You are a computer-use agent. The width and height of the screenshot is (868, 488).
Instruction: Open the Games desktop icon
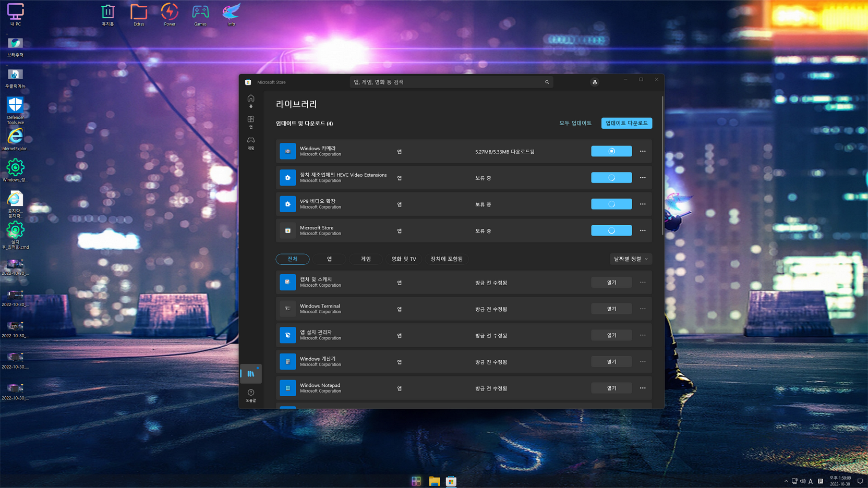[x=200, y=15]
